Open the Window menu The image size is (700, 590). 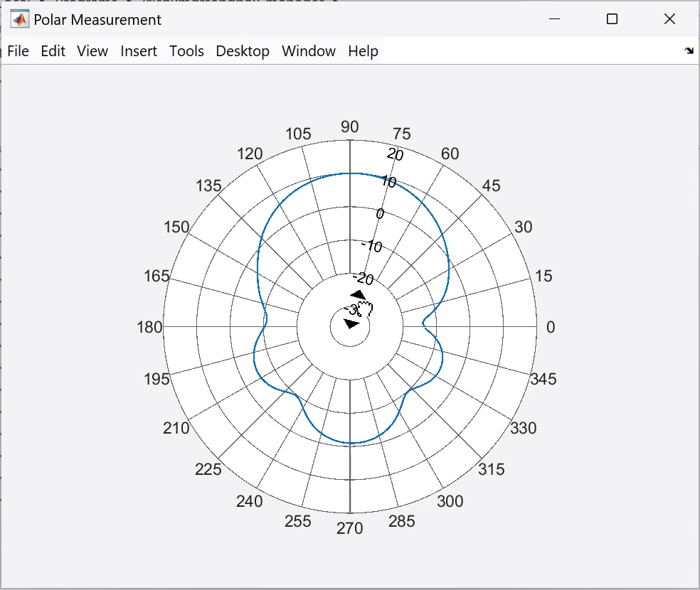pos(309,51)
